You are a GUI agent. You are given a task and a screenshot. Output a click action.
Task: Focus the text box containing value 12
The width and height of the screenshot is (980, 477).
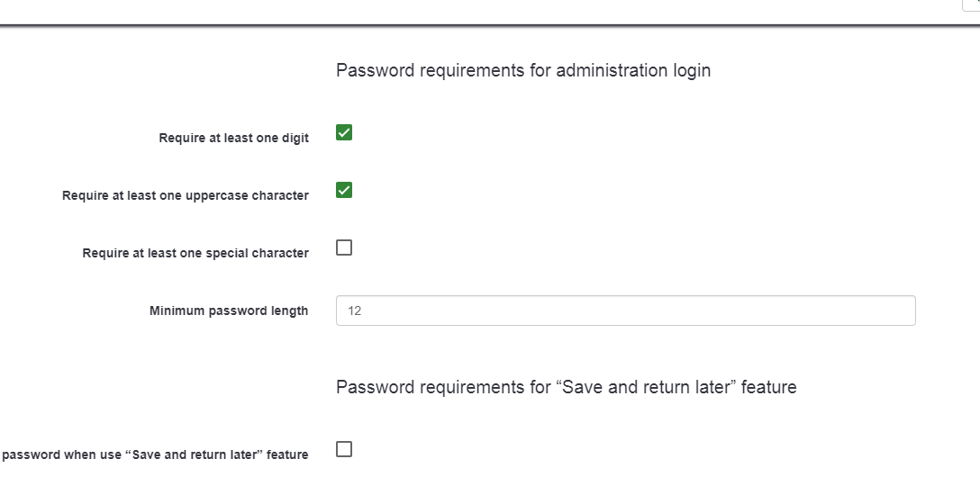click(x=625, y=310)
